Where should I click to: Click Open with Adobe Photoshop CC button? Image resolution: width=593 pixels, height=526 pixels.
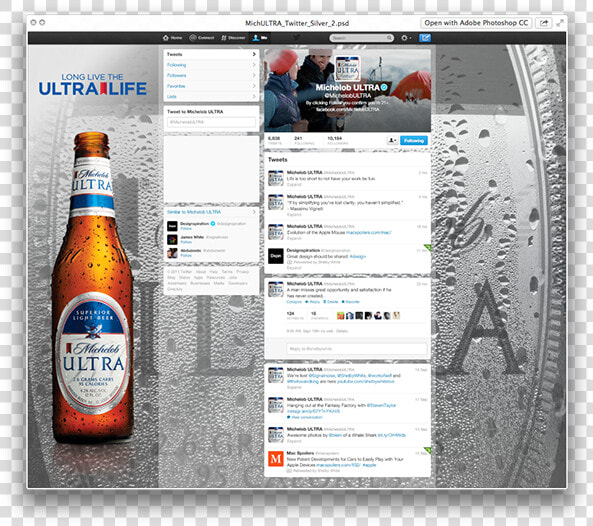(x=476, y=23)
